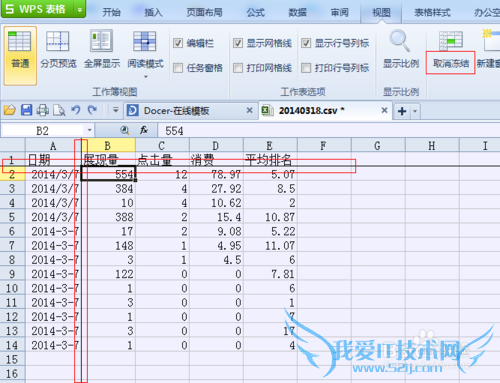Save the file with the floppy disk icon
This screenshot has height=383, width=500.
click(x=26, y=110)
